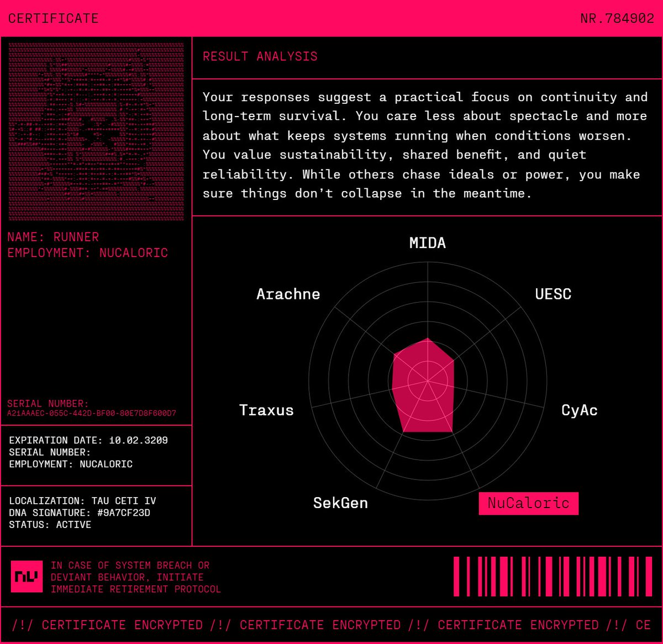Click the ASCII portrait image
The height and width of the screenshot is (644, 663).
[96, 132]
